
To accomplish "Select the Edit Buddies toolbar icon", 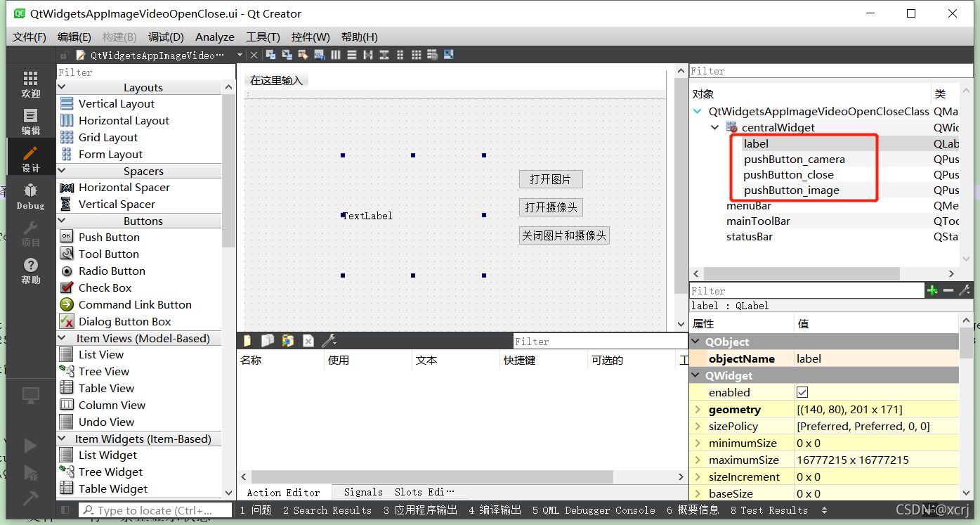I will (303, 55).
